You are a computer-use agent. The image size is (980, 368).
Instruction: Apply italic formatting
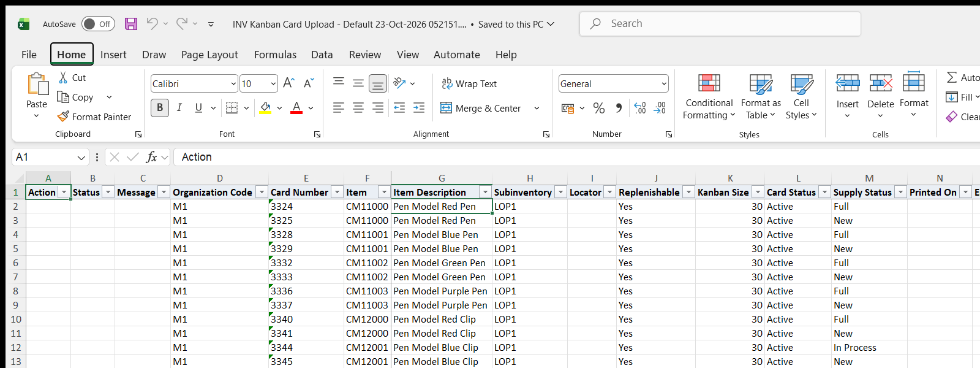pyautogui.click(x=179, y=108)
